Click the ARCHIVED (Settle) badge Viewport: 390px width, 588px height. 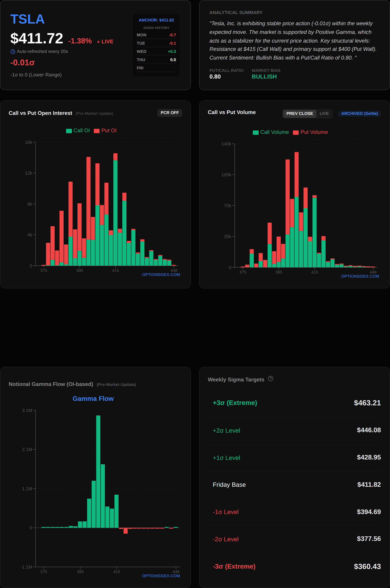[359, 113]
